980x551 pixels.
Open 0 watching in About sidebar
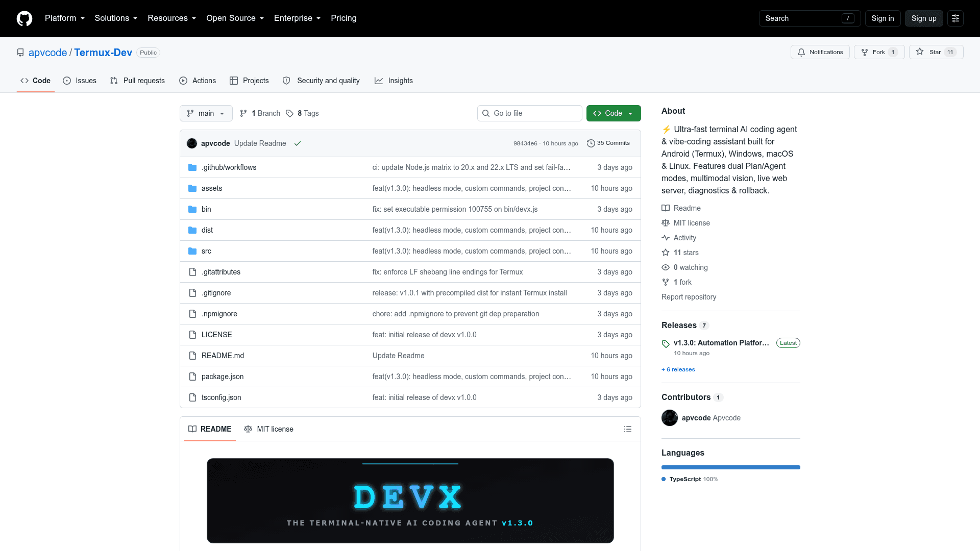tap(685, 267)
